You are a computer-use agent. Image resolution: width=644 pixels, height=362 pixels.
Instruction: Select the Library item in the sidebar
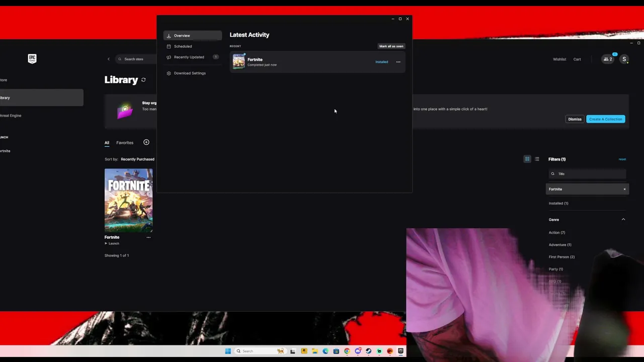coord(41,98)
